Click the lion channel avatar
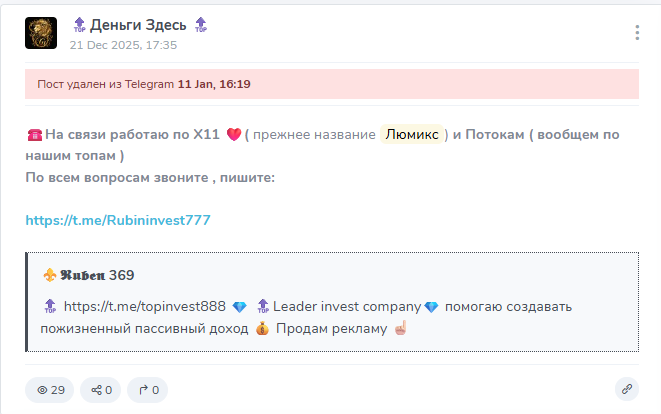Viewport: 661px width, 414px height. click(x=41, y=33)
